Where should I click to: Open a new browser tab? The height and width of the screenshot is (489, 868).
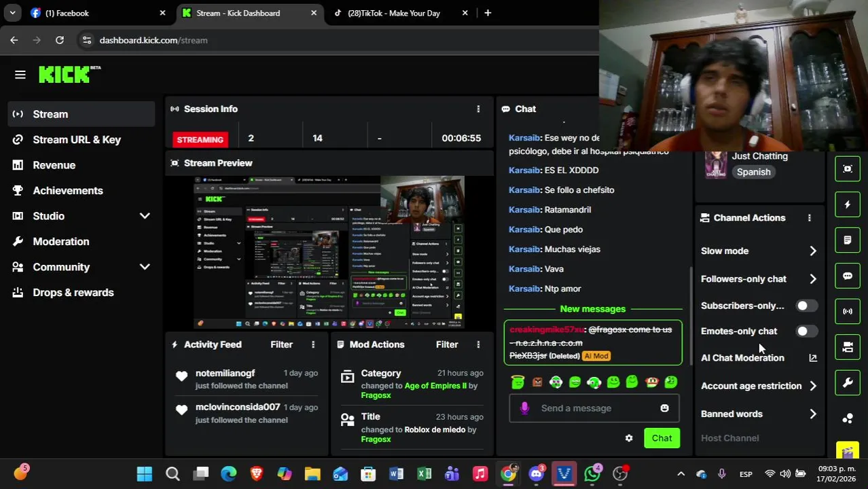(488, 13)
